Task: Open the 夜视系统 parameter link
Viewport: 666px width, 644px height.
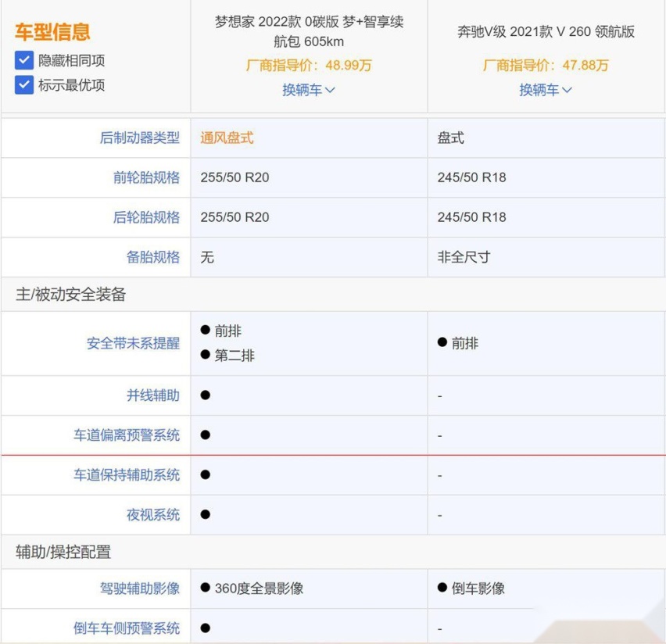Action: tap(153, 515)
